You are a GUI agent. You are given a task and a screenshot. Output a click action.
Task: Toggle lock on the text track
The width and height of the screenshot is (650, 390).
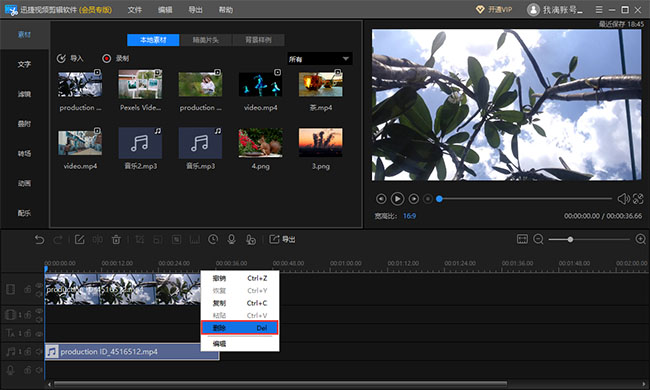click(x=28, y=333)
